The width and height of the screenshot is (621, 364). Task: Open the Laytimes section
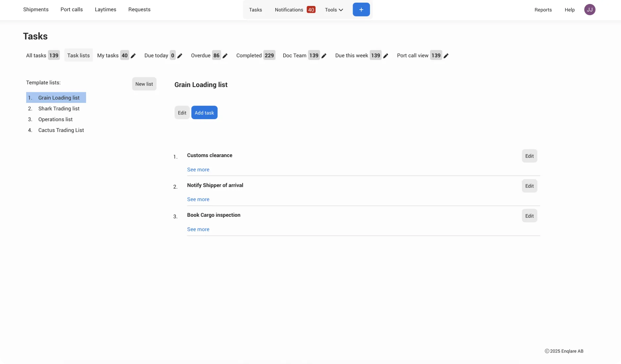pos(106,9)
